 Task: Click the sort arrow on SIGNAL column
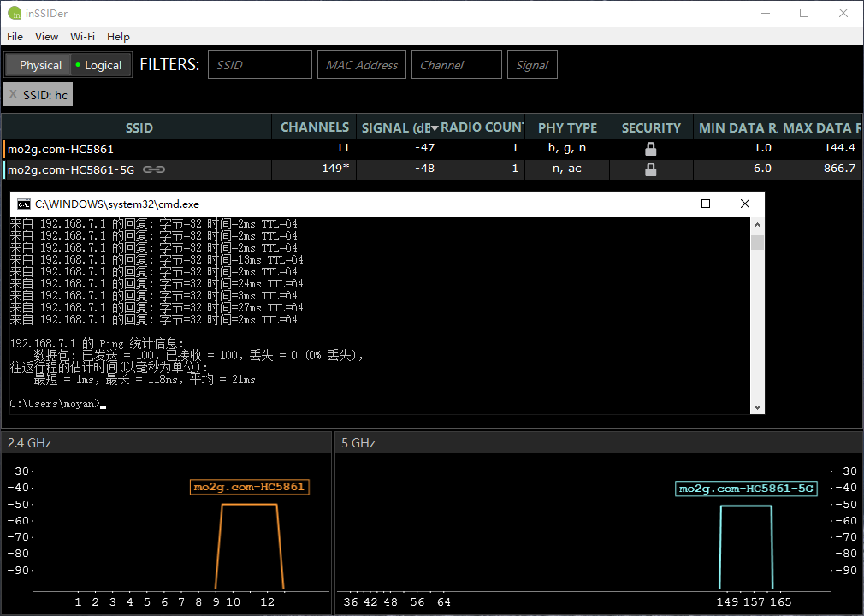(x=435, y=128)
